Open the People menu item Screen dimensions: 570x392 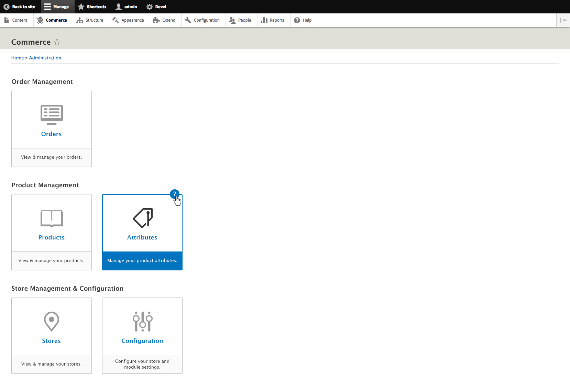pos(240,20)
